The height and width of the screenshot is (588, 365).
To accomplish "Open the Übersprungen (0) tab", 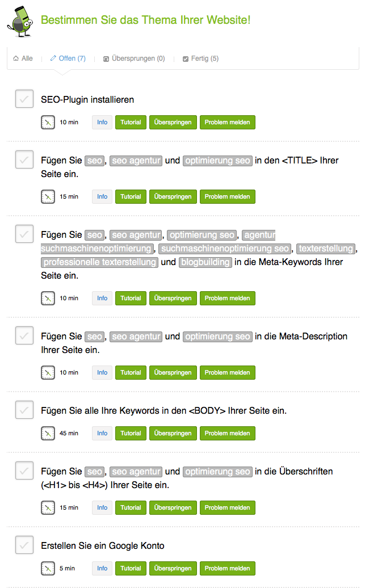I will coord(138,58).
